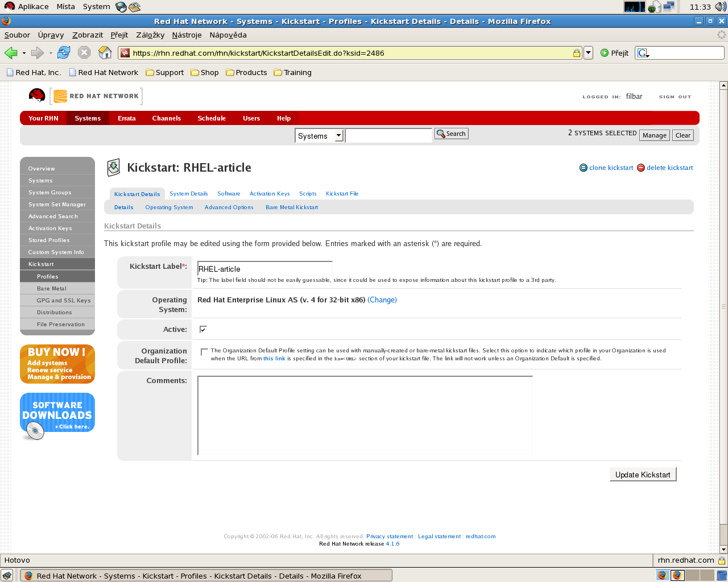Click the Kickstart Label input field
The height and width of the screenshot is (582, 728).
coord(264,269)
